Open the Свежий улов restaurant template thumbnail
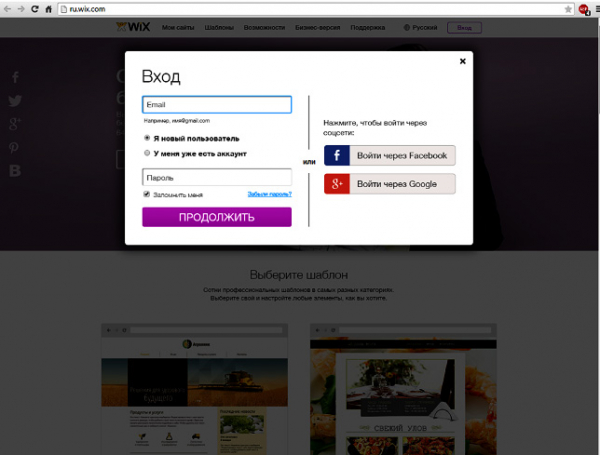Image resolution: width=600 pixels, height=455 pixels. [403, 389]
